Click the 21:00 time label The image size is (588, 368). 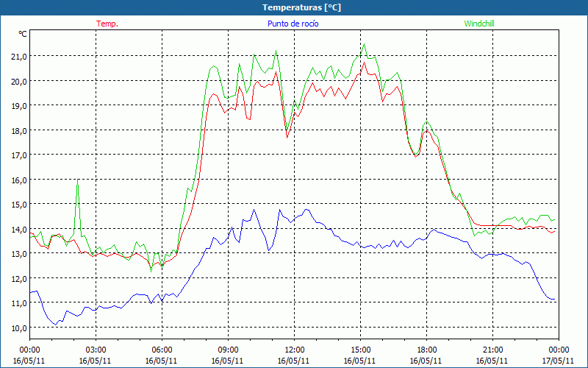(x=492, y=350)
